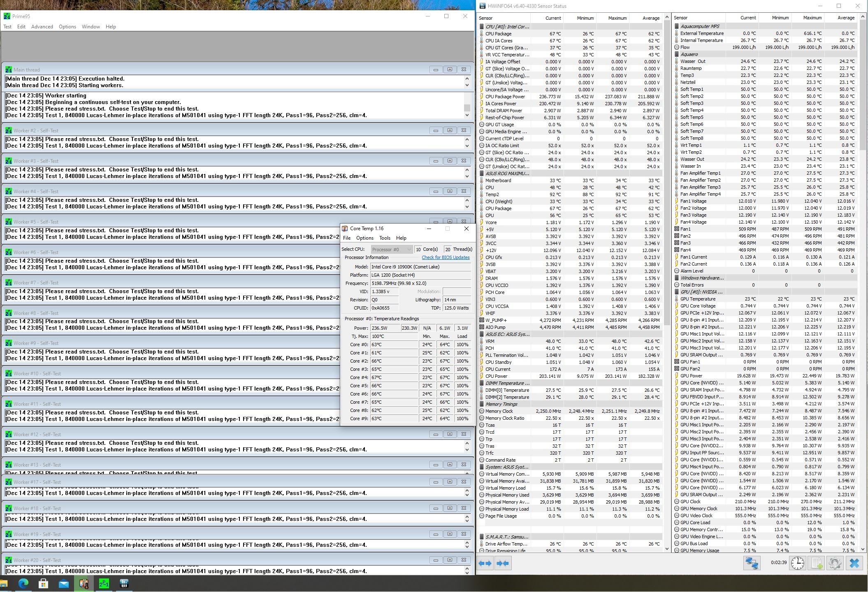The width and height of the screenshot is (868, 592).
Task: Click scroll up arrow in Worker #2 log
Action: pyautogui.click(x=467, y=139)
